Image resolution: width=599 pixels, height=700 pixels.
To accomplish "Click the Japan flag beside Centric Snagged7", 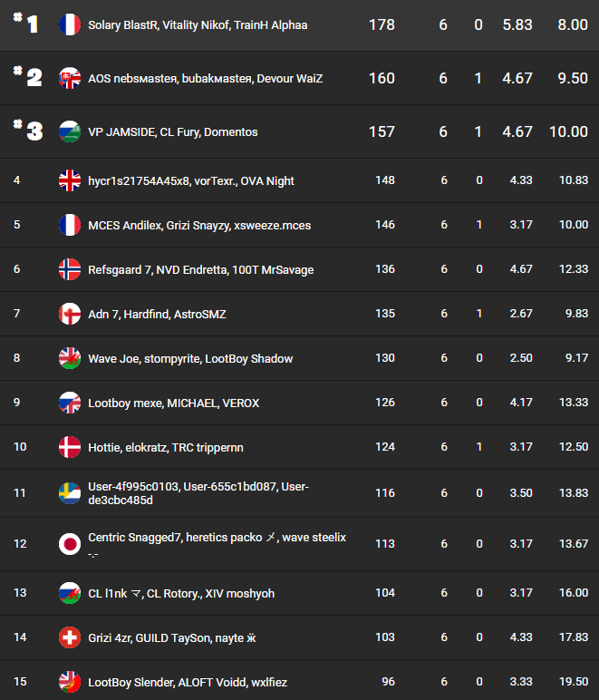I will pyautogui.click(x=70, y=544).
